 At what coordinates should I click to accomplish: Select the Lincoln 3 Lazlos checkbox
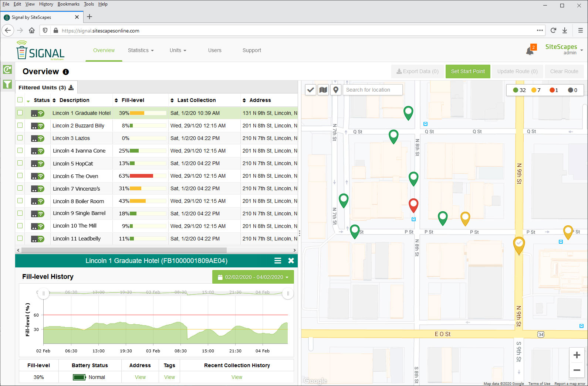20,138
